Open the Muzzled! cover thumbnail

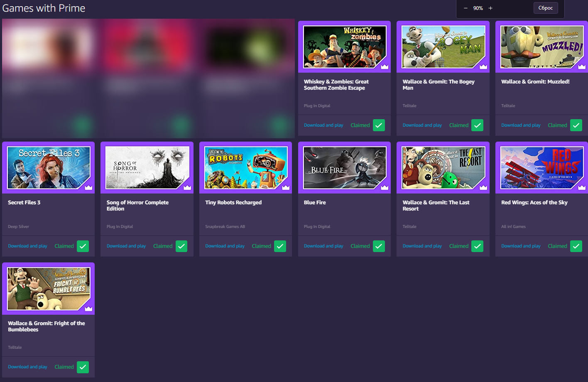[x=542, y=47]
